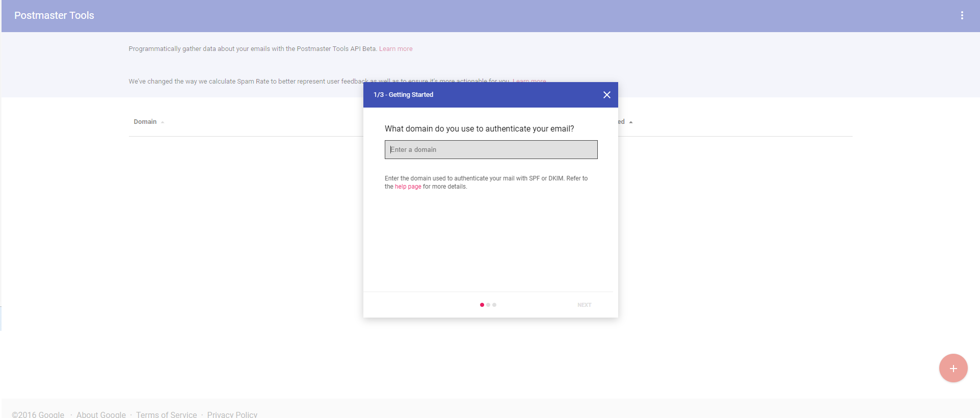Select the third step pagination dot

(494, 305)
